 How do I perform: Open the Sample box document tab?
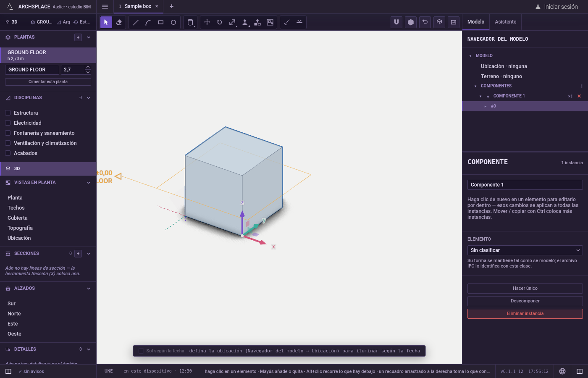138,6
